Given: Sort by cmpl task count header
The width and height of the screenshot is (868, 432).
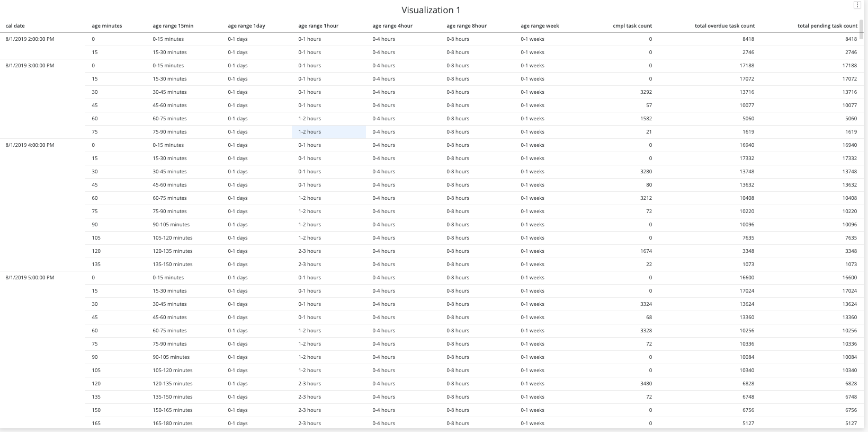Looking at the screenshot, I should [x=632, y=26].
